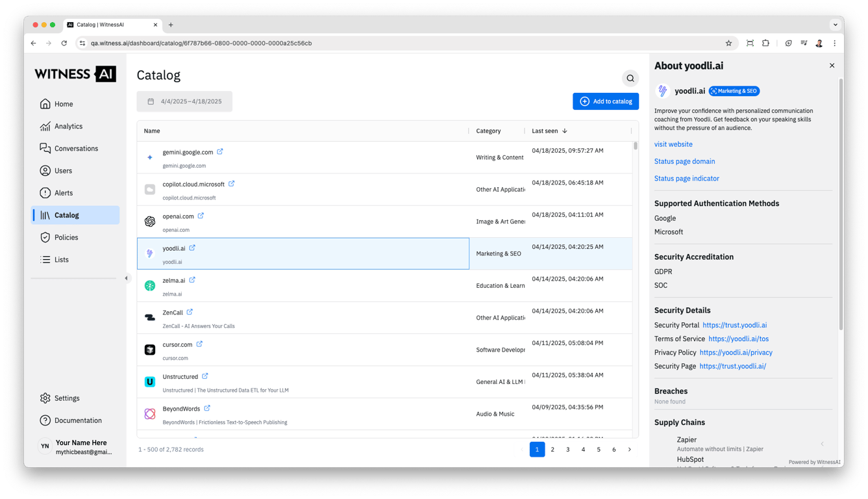Open the Your Name Here account profile

pos(75,446)
